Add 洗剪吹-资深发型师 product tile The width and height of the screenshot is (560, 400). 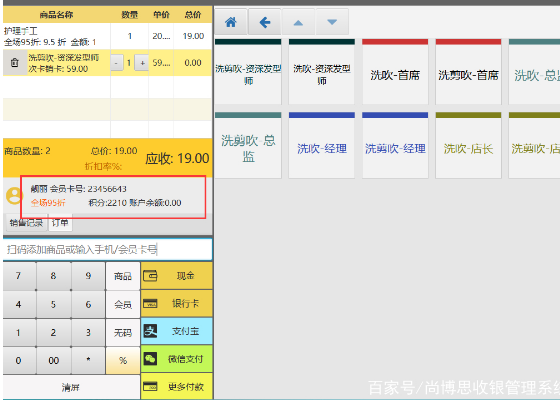[x=248, y=72]
